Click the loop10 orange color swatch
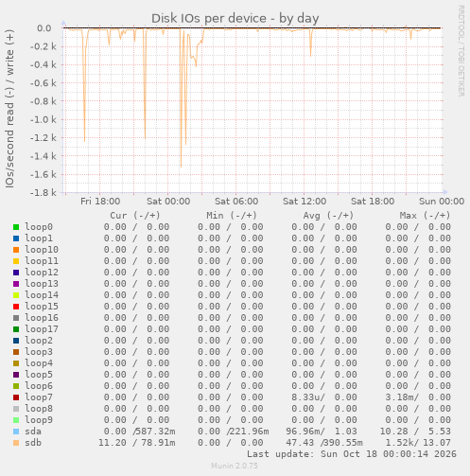 (x=16, y=250)
